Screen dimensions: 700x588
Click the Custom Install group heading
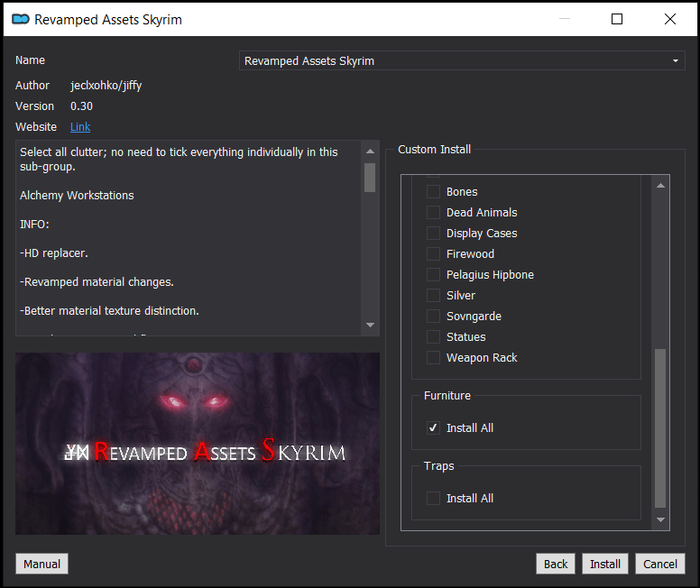pos(435,150)
